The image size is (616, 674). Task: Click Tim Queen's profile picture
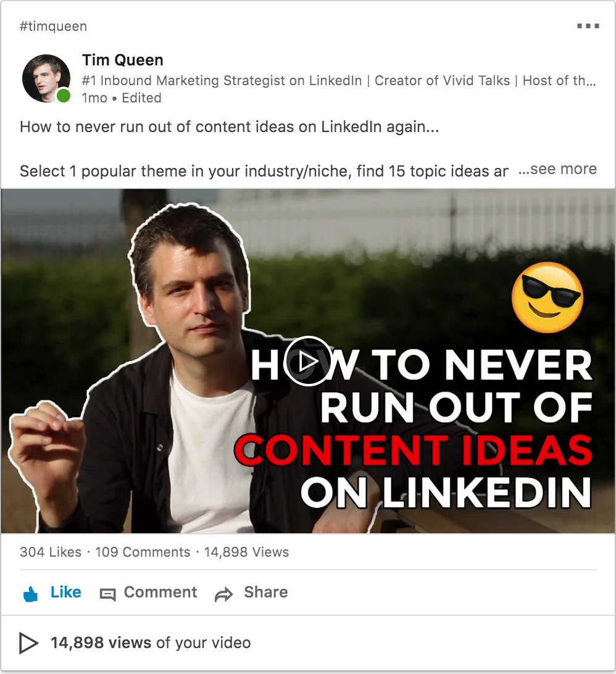(44, 77)
